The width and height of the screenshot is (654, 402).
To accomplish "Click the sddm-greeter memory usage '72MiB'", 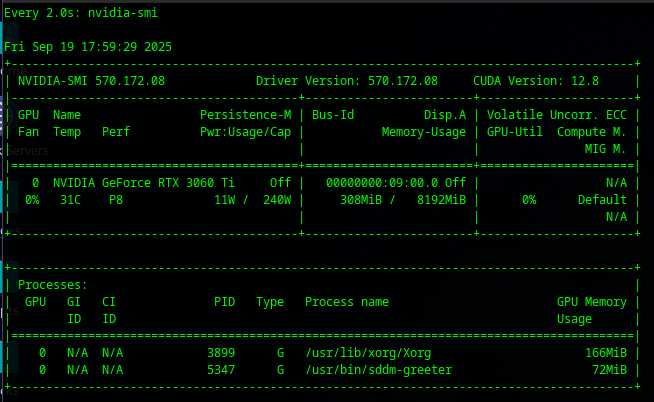I will coord(609,370).
